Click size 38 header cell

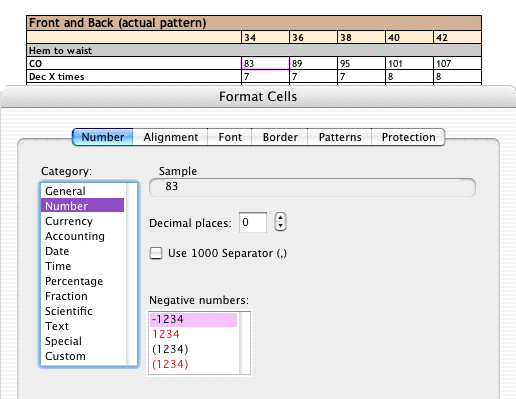[x=361, y=37]
